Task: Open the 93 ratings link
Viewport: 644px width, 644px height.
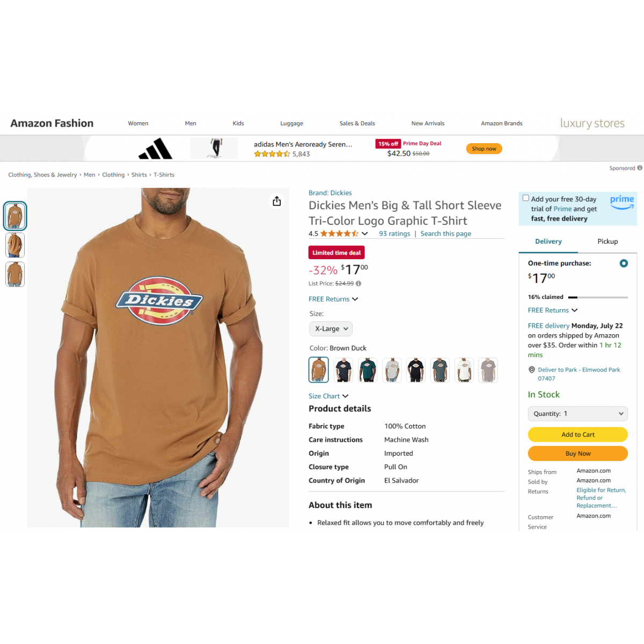Action: (x=394, y=233)
